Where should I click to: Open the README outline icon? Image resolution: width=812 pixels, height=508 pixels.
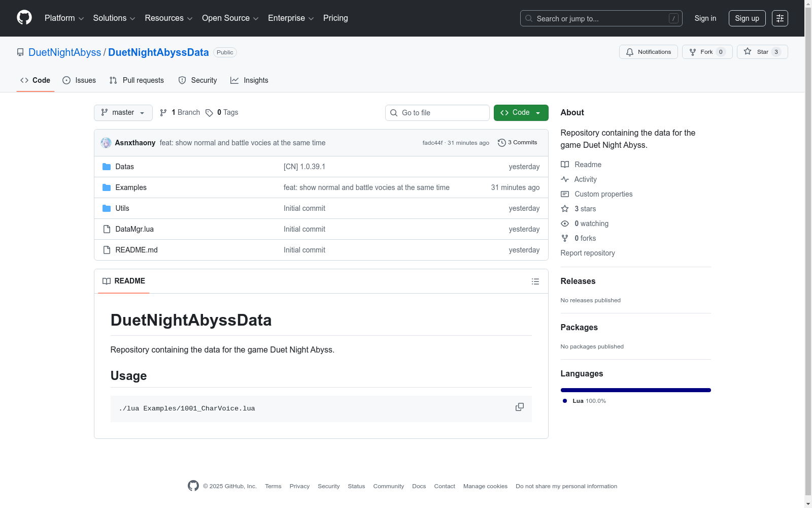pyautogui.click(x=535, y=281)
